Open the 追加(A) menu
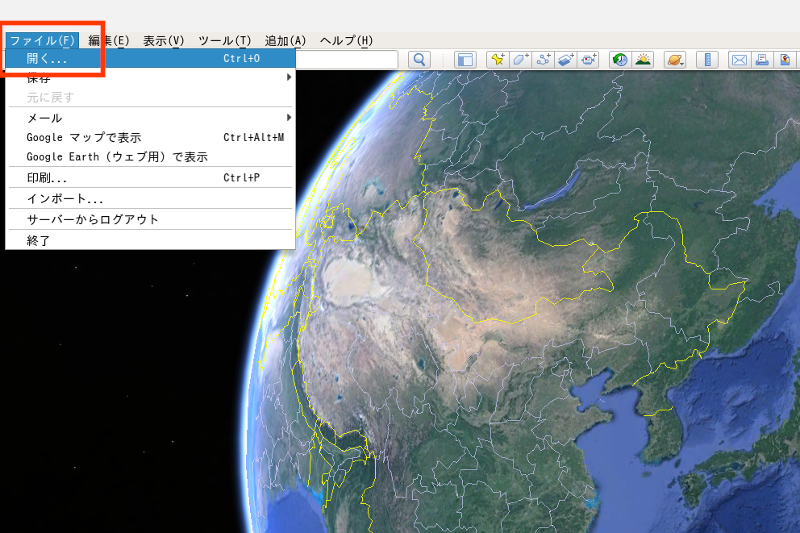800x533 pixels. point(285,40)
